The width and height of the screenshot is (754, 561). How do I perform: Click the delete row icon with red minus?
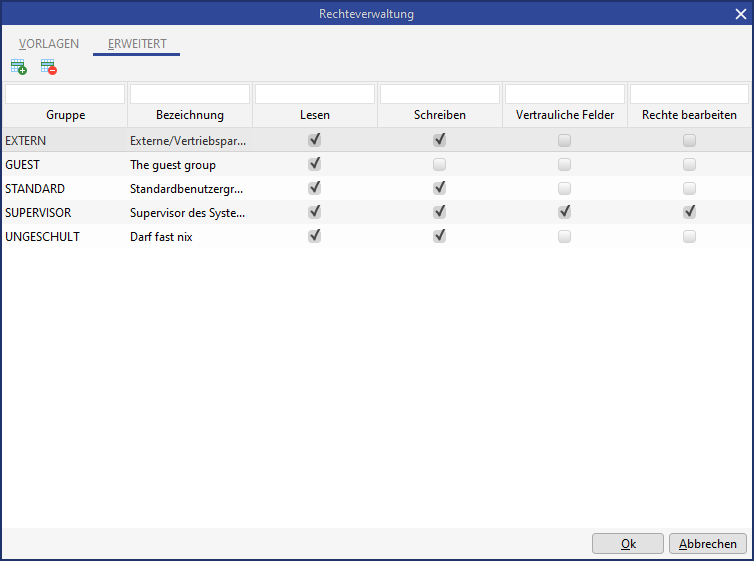click(48, 68)
